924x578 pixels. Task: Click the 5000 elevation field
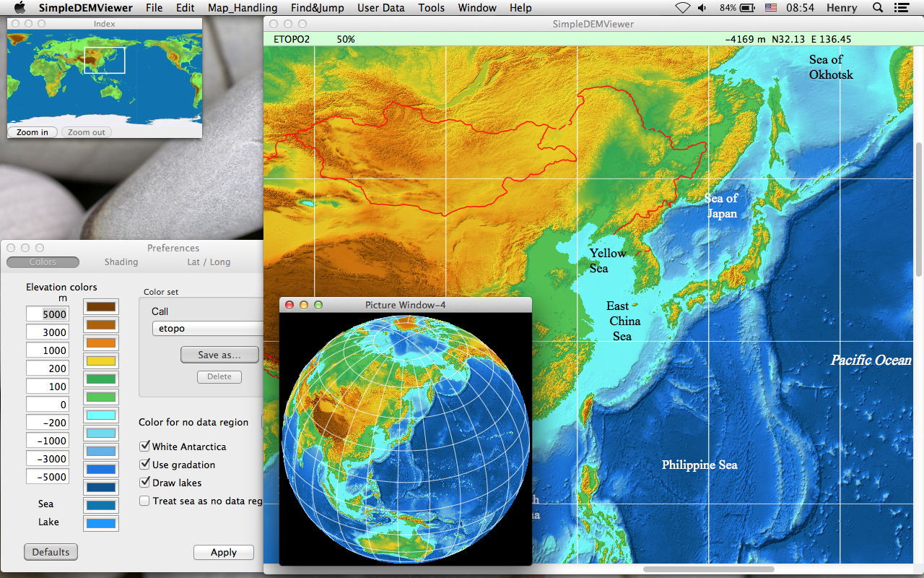pos(47,314)
